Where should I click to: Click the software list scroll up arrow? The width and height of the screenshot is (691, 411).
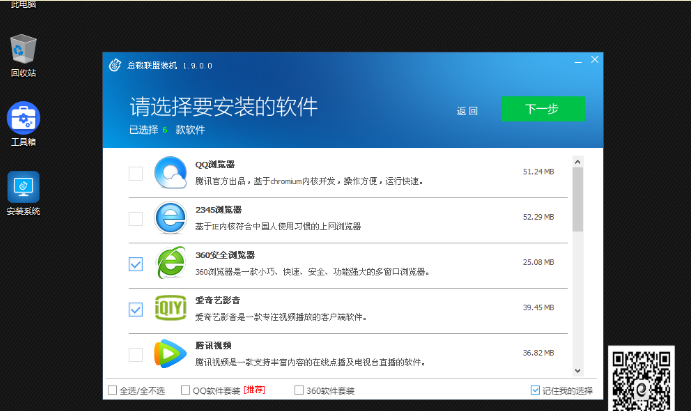[x=578, y=162]
